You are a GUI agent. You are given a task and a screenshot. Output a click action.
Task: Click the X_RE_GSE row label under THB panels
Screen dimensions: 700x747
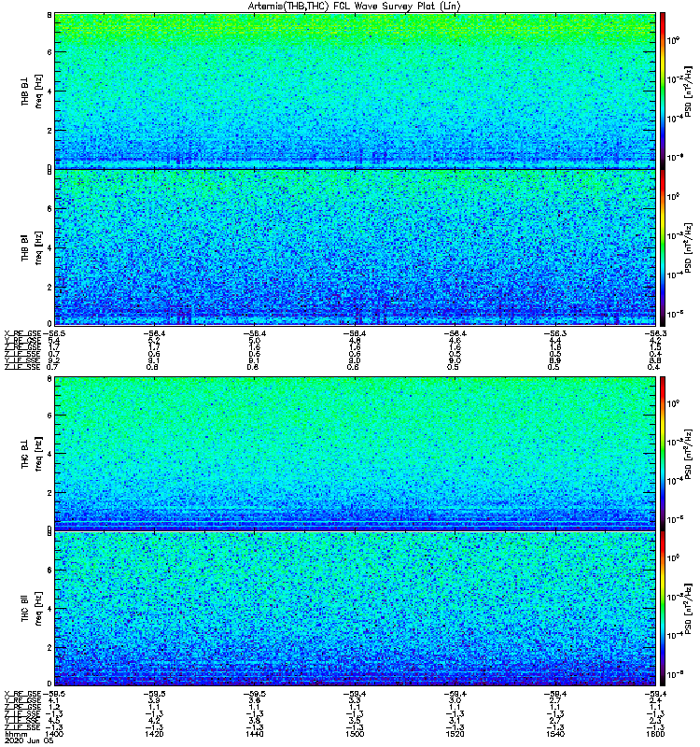coord(23,334)
